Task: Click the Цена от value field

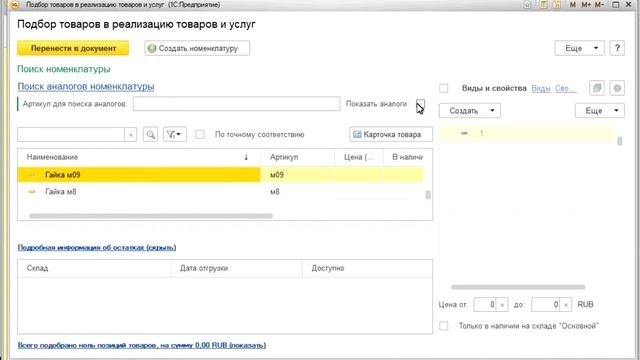Action: (485, 304)
